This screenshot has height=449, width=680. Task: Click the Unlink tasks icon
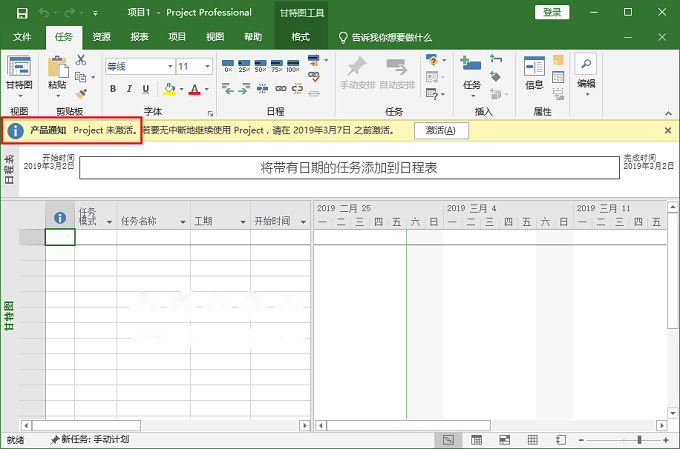[298, 88]
